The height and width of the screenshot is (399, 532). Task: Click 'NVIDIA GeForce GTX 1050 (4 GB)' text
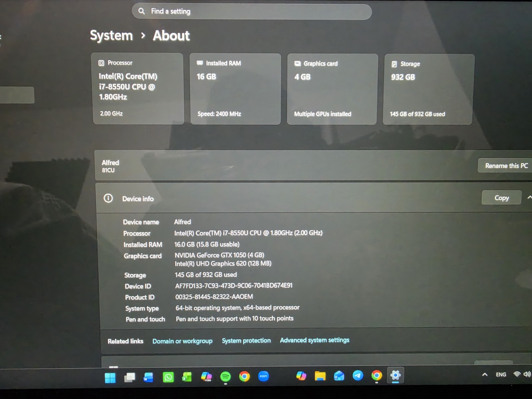[x=219, y=255]
